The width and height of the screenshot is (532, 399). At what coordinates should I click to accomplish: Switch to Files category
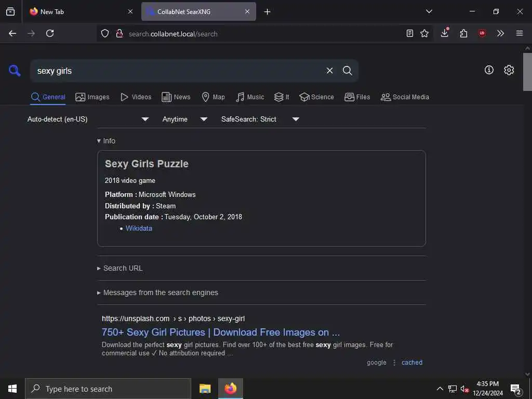pyautogui.click(x=357, y=97)
